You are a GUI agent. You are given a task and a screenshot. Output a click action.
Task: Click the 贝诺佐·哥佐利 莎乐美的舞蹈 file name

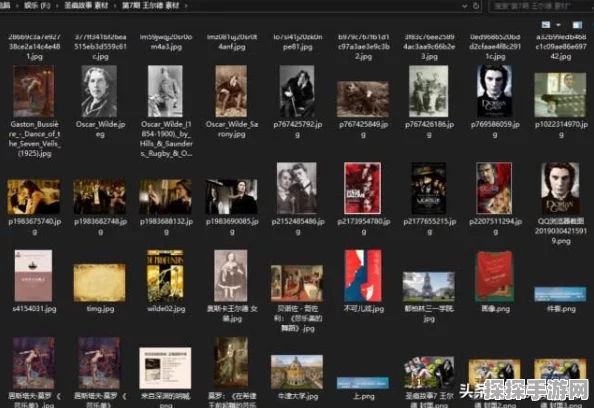298,319
